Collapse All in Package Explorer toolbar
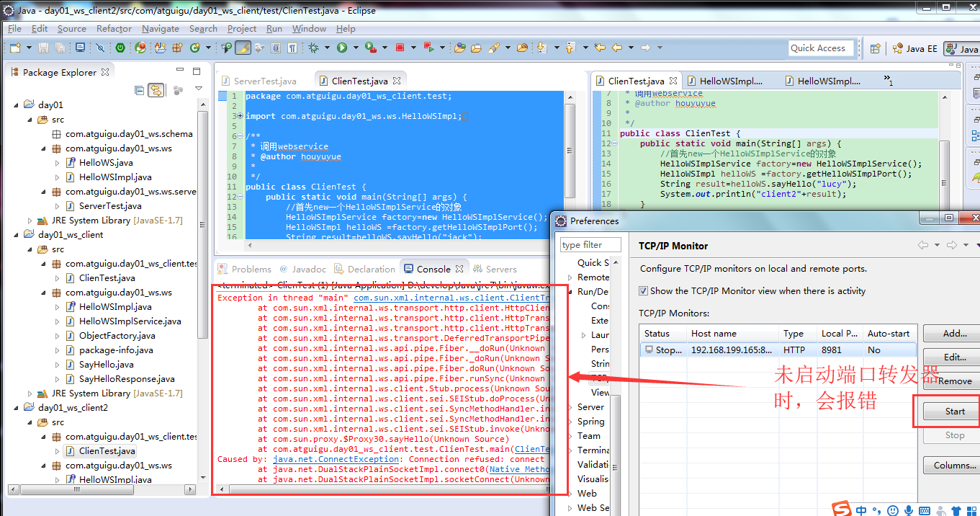The height and width of the screenshot is (516, 980). [x=140, y=90]
